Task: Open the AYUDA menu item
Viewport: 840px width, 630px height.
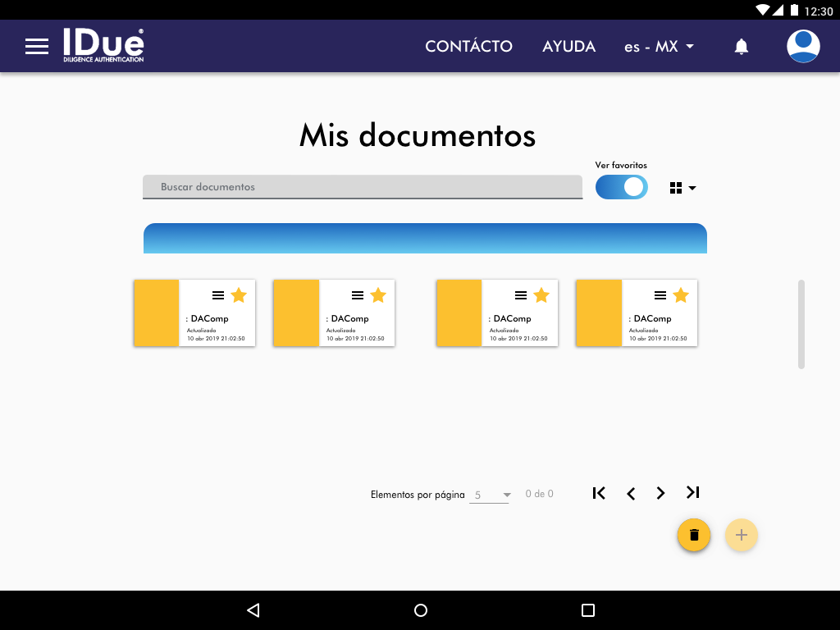Action: [x=568, y=47]
